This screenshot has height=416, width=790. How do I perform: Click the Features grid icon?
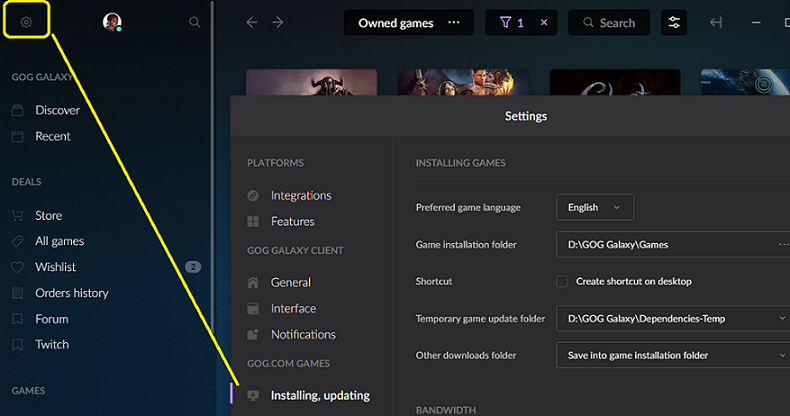coord(253,222)
